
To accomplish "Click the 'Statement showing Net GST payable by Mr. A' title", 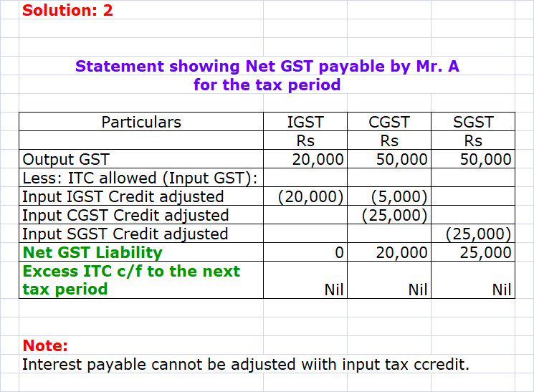I will tap(267, 66).
